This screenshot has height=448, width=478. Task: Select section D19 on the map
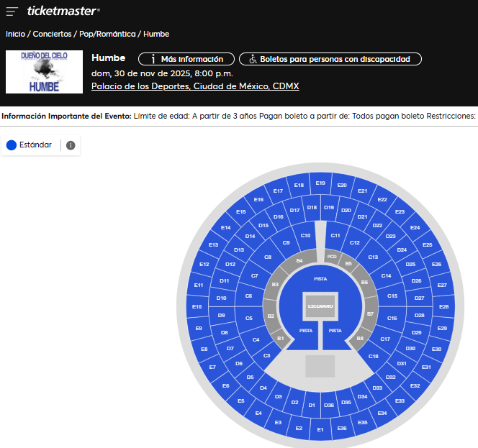(x=329, y=207)
